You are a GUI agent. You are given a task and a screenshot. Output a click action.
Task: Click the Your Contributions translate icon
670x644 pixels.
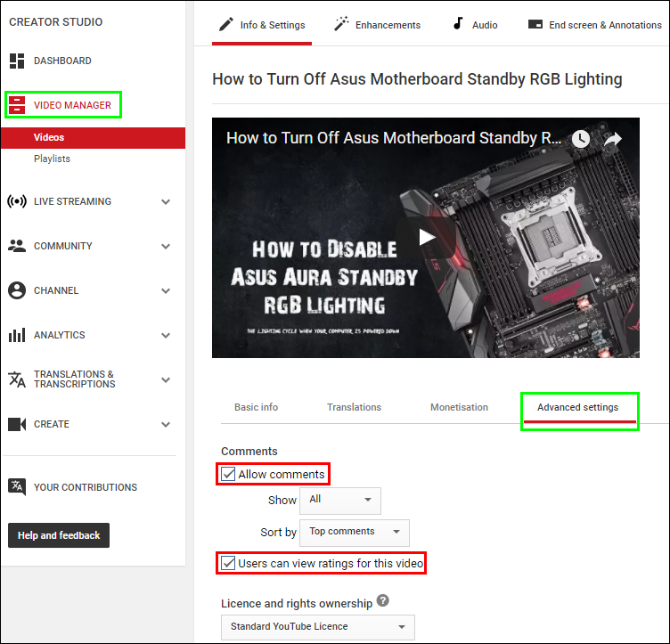pyautogui.click(x=17, y=487)
